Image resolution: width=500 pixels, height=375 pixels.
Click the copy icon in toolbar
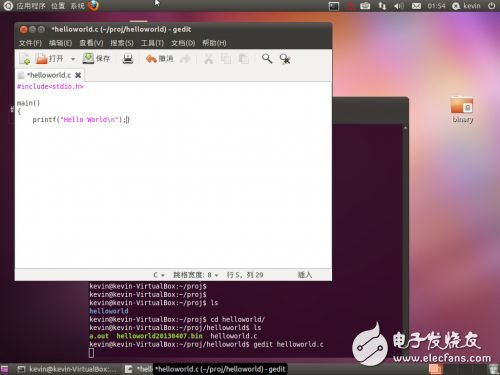[x=226, y=59]
